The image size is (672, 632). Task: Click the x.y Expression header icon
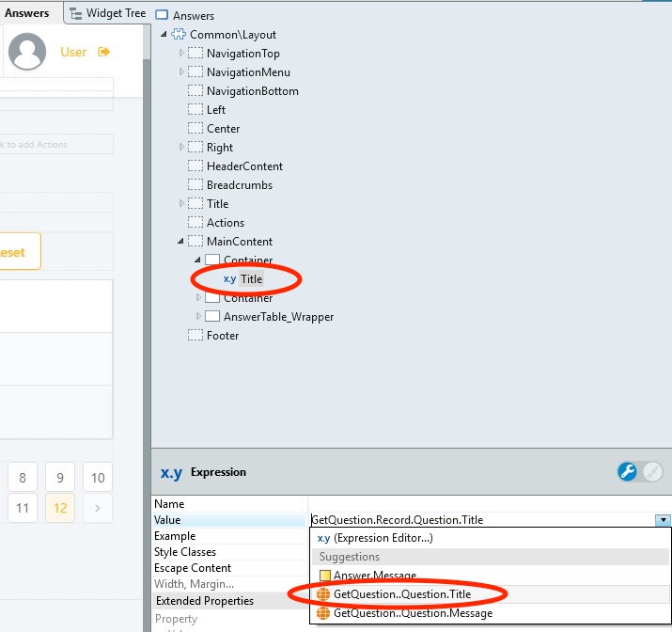171,472
